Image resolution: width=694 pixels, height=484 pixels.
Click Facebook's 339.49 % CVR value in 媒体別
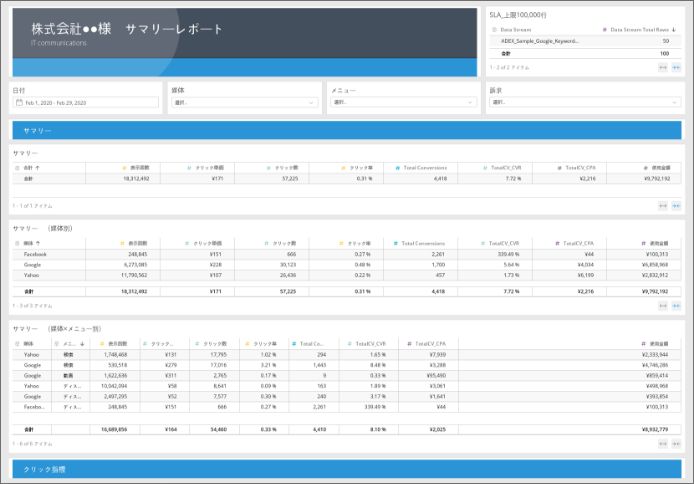[508, 254]
